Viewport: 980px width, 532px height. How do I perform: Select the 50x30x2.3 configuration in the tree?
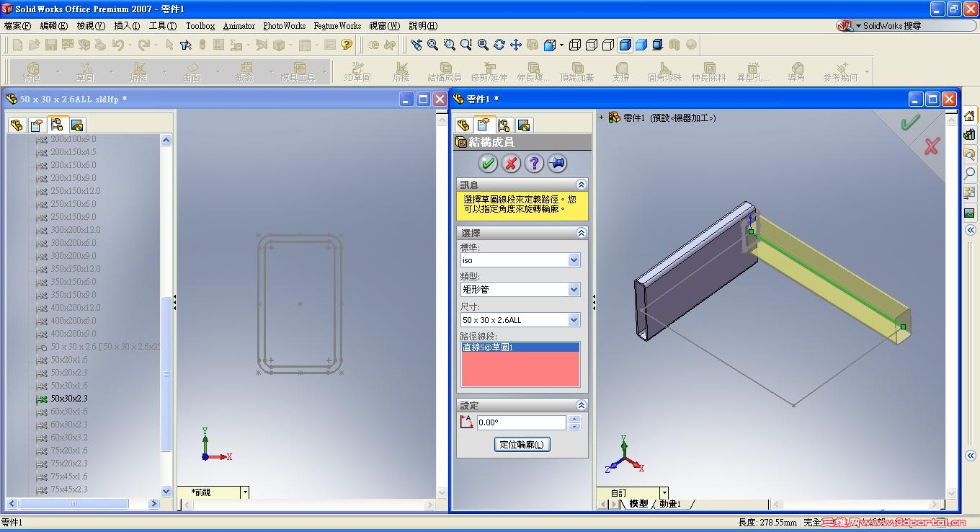point(68,399)
